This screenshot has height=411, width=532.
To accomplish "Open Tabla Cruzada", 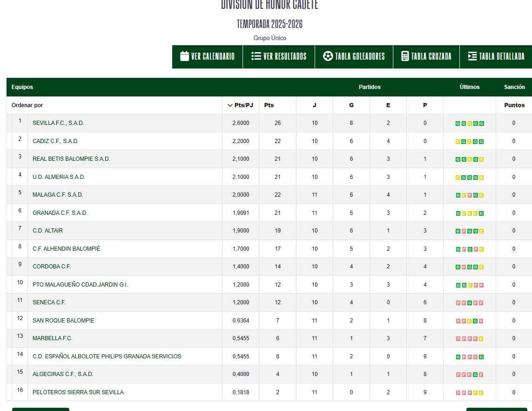I will (x=426, y=57).
